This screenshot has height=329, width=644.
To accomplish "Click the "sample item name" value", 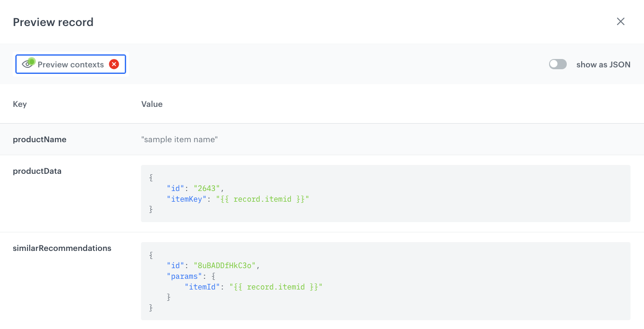I will pos(179,139).
